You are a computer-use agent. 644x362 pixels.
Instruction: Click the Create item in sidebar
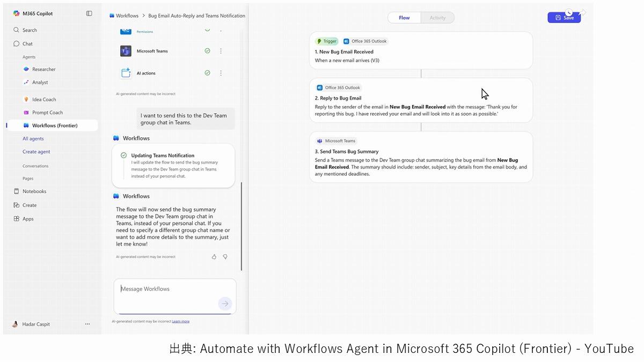point(30,205)
